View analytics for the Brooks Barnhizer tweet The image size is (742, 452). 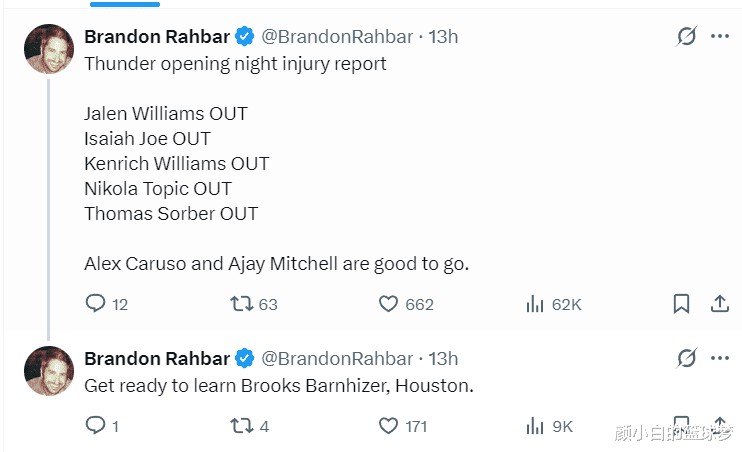coord(535,426)
